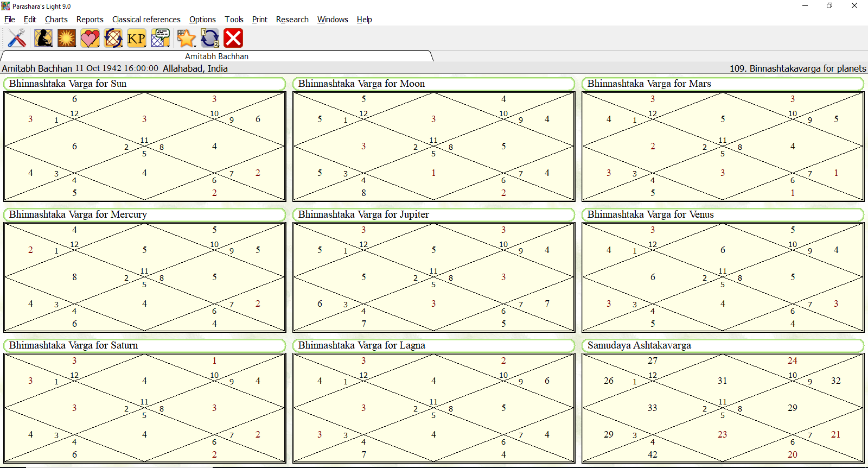Click the Bhinnashtaka Varga for Sun header
This screenshot has width=868, height=468.
[144, 84]
